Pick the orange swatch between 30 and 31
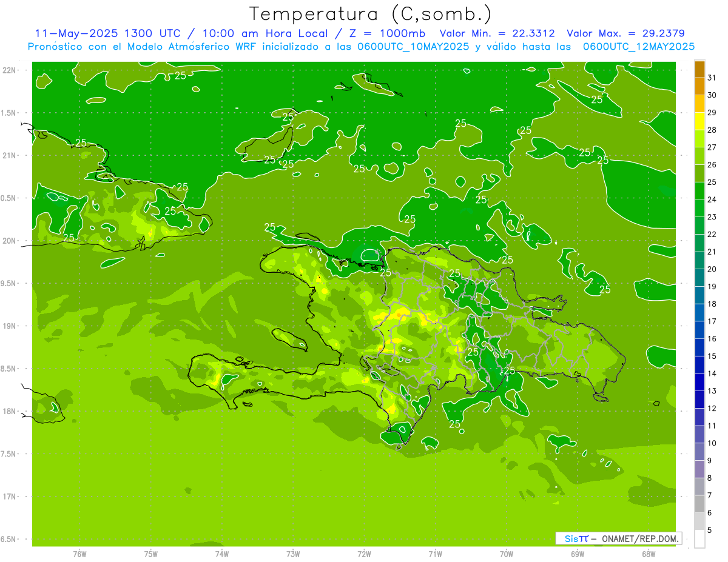Image resolution: width=728 pixels, height=562 pixels. (x=700, y=86)
